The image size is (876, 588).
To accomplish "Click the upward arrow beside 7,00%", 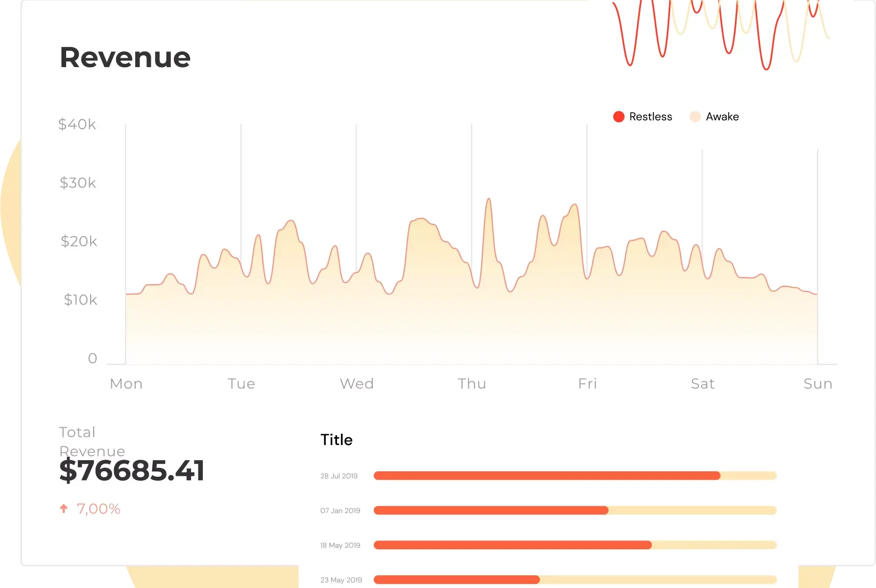I will pyautogui.click(x=64, y=509).
